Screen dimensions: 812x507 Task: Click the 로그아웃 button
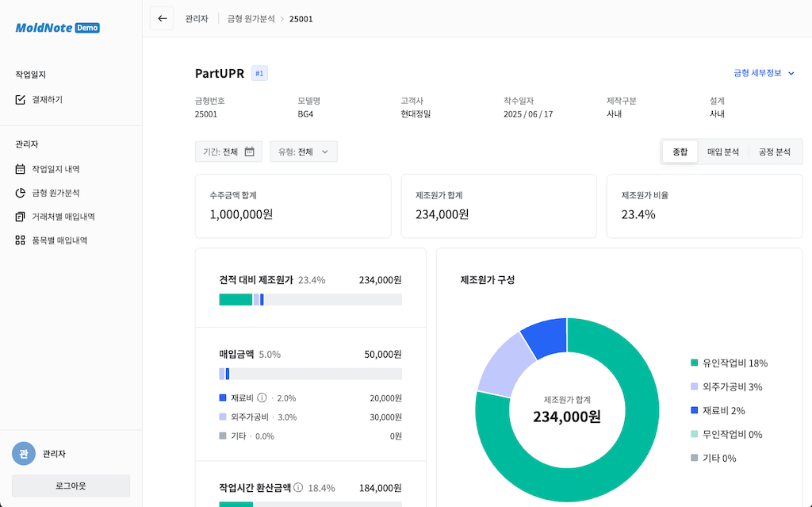tap(71, 486)
